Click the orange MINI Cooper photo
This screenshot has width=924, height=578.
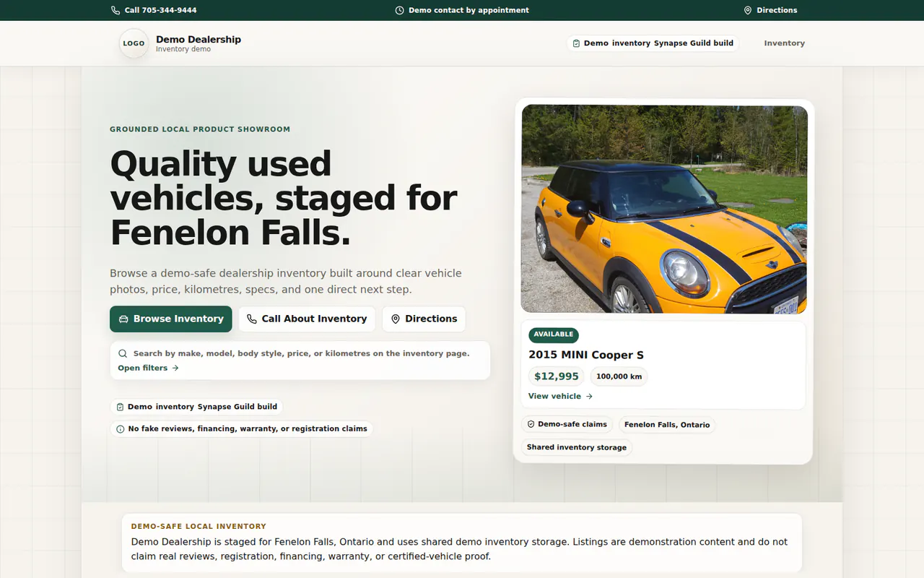(664, 210)
